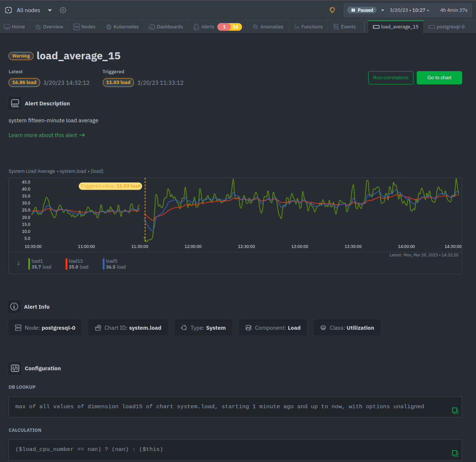
Task: Open the time picker dropdown arrow
Action: click(382, 10)
